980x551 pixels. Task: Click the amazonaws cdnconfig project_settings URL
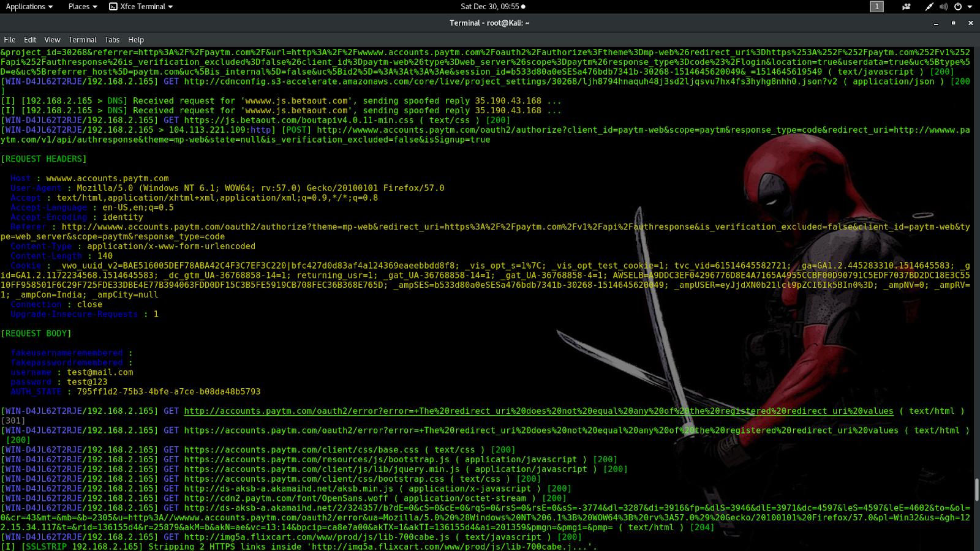(511, 81)
